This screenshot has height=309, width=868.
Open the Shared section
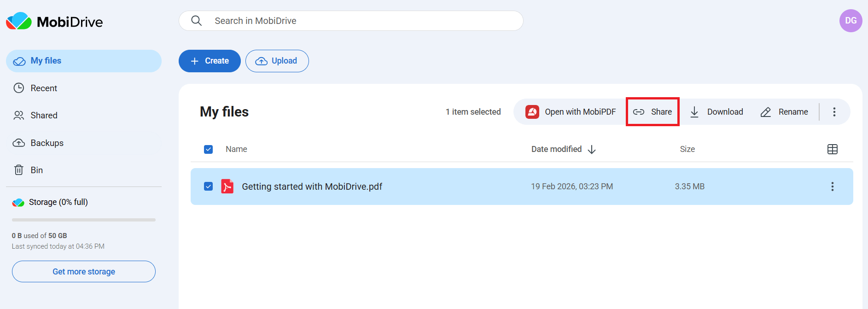84,115
